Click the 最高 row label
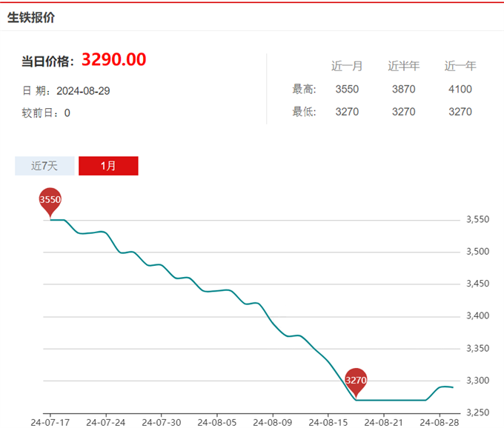 pyautogui.click(x=304, y=90)
